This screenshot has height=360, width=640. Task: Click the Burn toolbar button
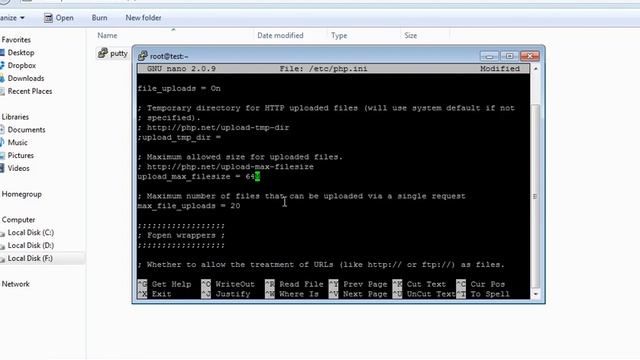tap(99, 18)
